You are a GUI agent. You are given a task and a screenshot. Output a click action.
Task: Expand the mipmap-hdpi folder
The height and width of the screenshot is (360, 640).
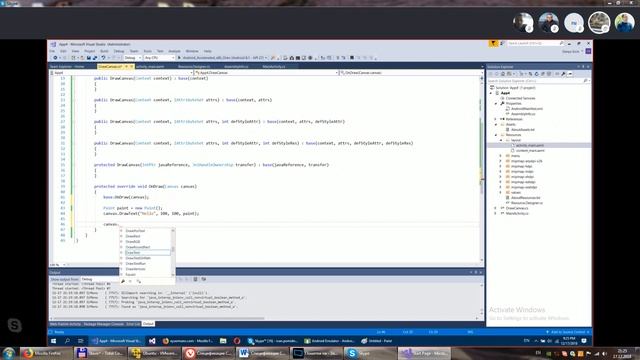click(501, 166)
